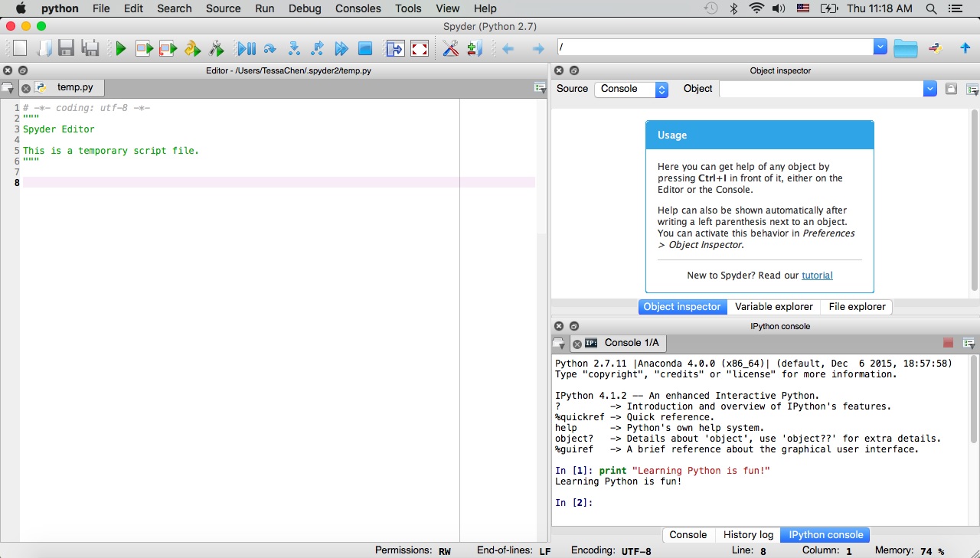
Task: Toggle the lock icon in Object inspector
Action: pos(951,89)
